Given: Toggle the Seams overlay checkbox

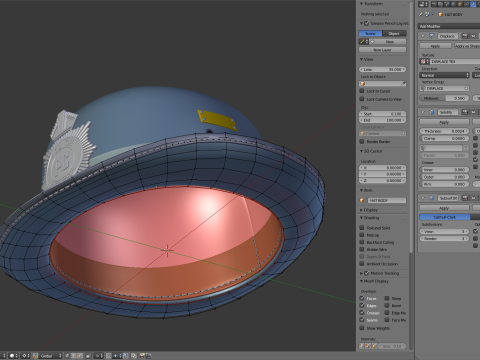Looking at the screenshot, I should coord(362,320).
